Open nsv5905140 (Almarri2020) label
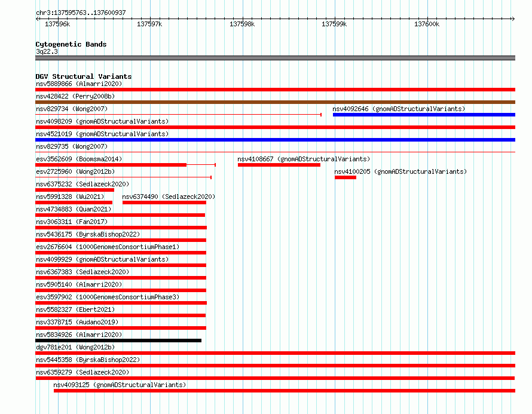Image resolution: width=532 pixels, height=414 pixels. pyautogui.click(x=79, y=284)
